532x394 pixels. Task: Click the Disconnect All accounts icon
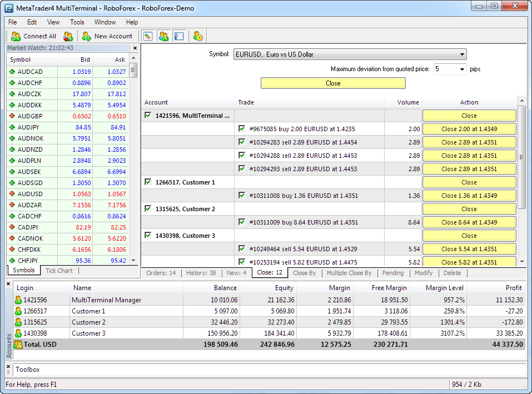[68, 36]
